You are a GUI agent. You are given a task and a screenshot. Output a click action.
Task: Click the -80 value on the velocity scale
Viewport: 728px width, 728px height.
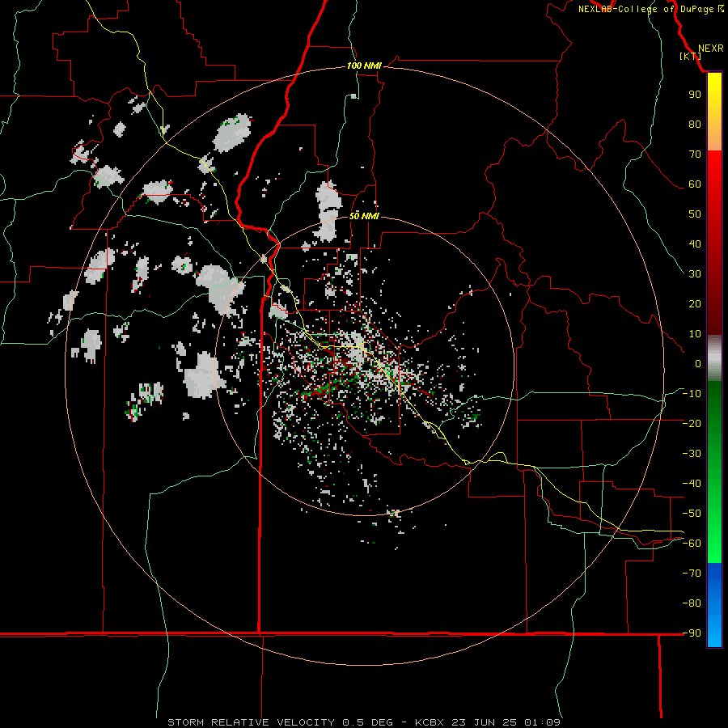click(692, 603)
